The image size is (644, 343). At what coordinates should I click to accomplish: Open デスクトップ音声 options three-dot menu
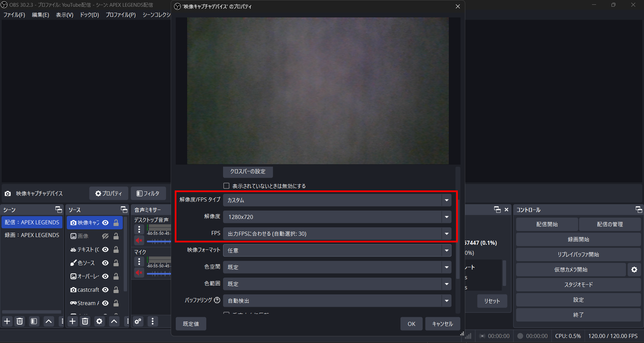(x=139, y=229)
